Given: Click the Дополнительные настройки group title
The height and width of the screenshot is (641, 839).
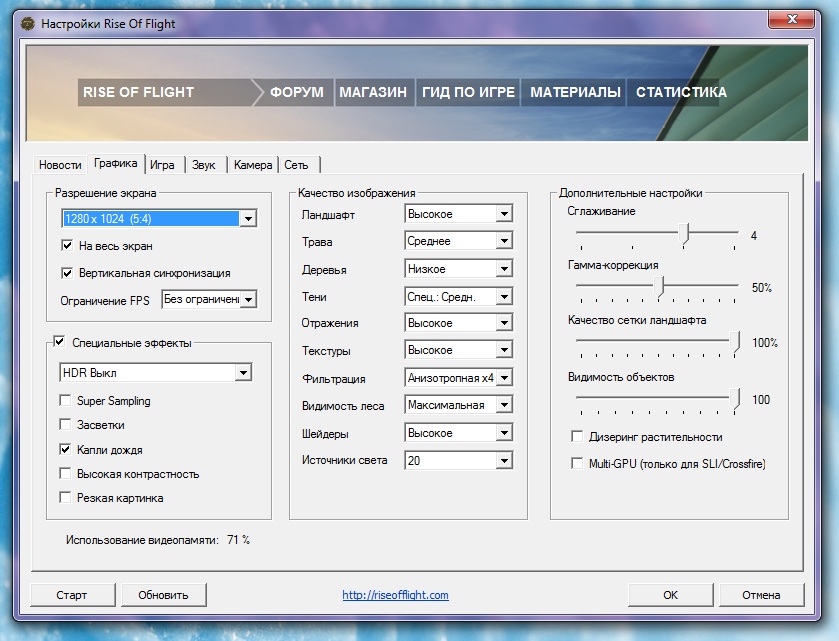Looking at the screenshot, I should click(x=630, y=193).
